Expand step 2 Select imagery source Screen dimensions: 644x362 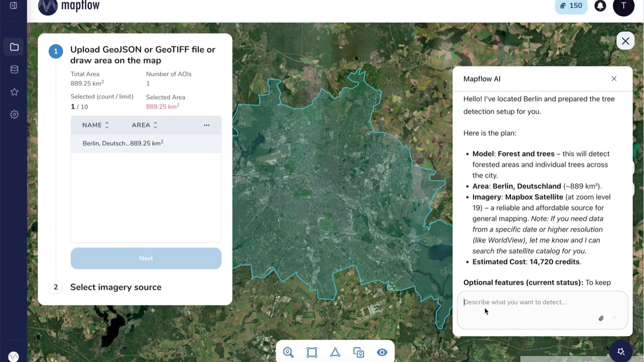pos(116,287)
